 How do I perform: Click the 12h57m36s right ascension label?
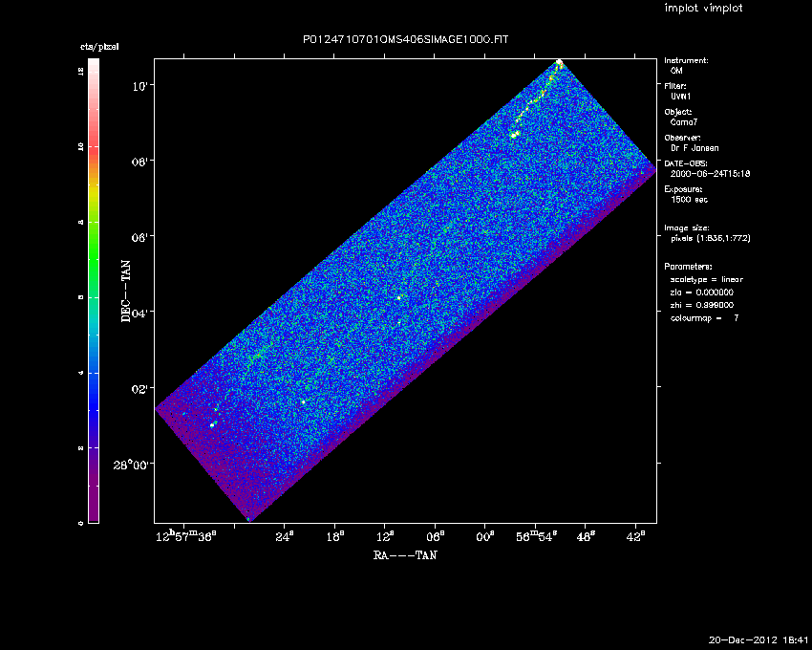point(186,536)
